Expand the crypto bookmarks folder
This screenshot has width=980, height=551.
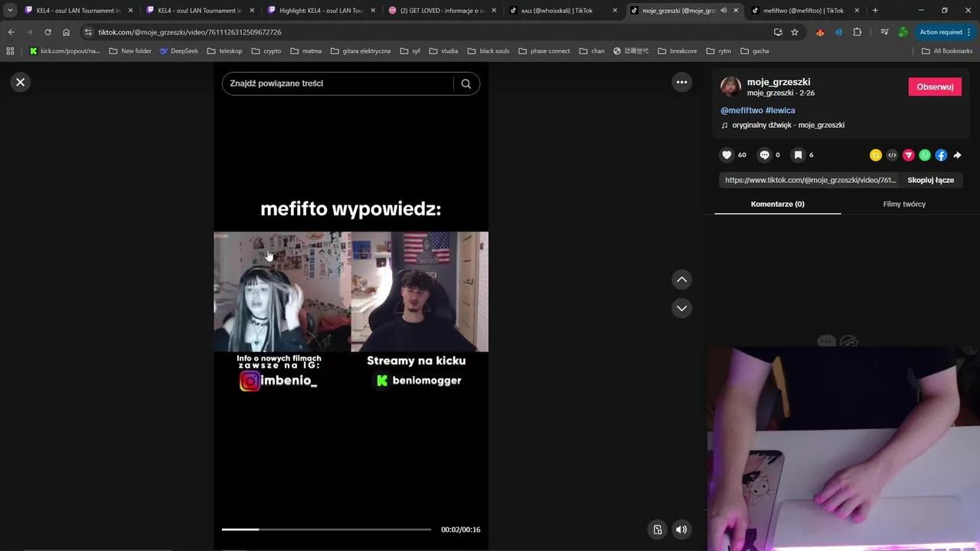[x=266, y=51]
